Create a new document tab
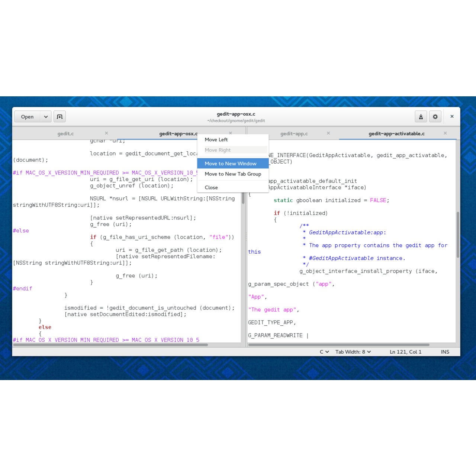The height and width of the screenshot is (476, 476). [59, 116]
